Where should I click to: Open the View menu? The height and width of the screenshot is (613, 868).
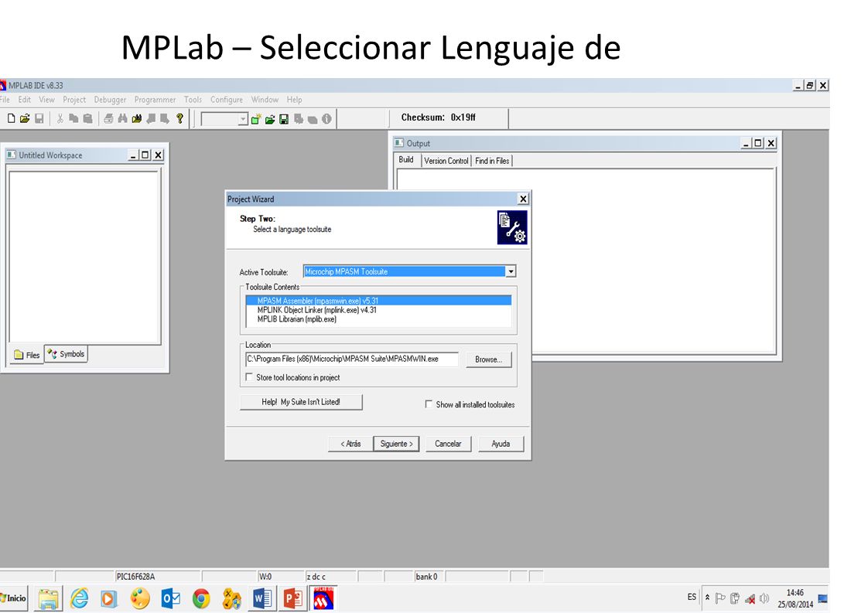[x=46, y=100]
